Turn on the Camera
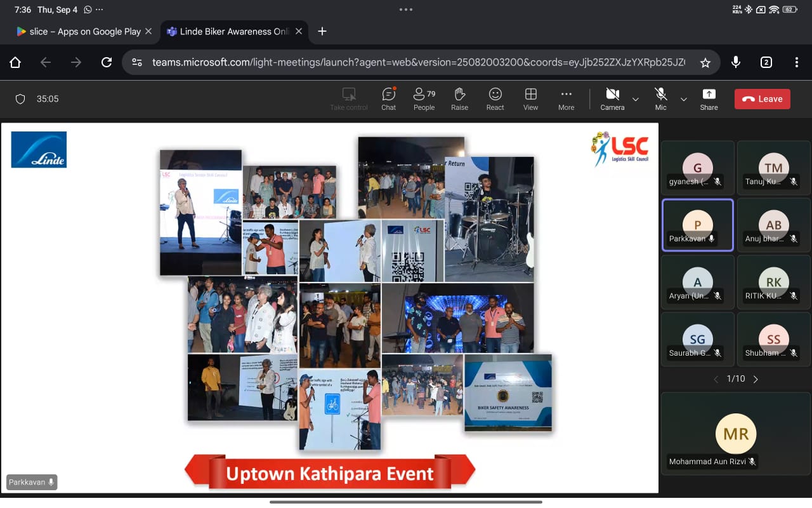This screenshot has width=812, height=508. click(x=612, y=98)
